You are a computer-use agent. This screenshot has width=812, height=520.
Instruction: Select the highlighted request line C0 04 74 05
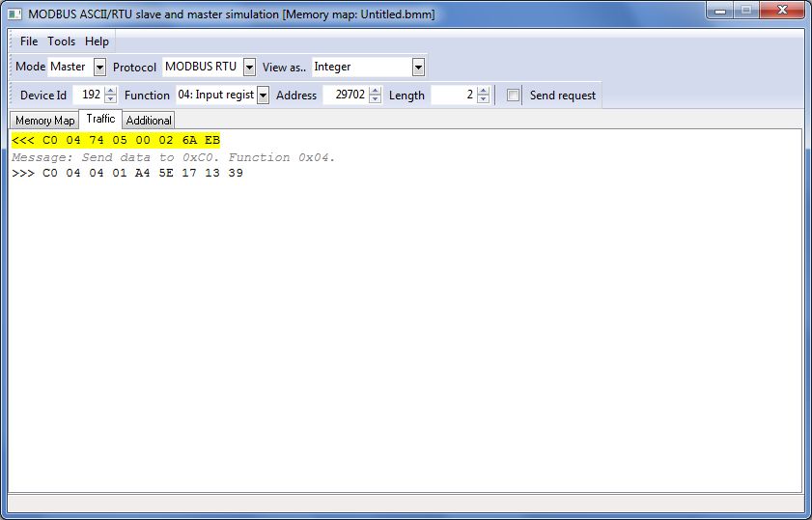116,140
